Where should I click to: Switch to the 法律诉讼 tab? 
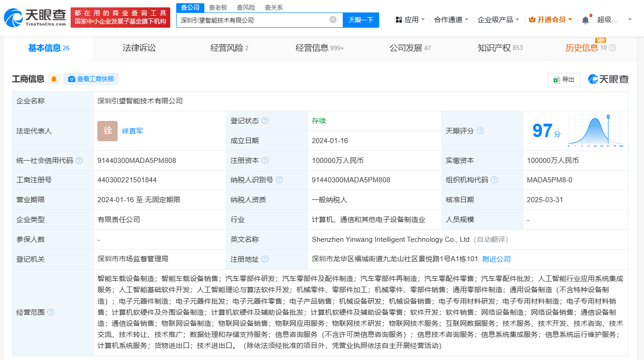(x=139, y=48)
